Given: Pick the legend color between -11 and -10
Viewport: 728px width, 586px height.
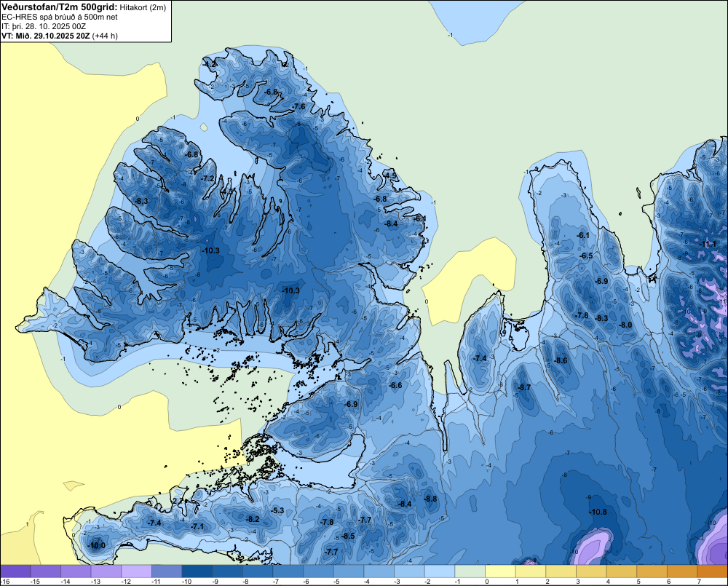Looking at the screenshot, I should pos(167,571).
